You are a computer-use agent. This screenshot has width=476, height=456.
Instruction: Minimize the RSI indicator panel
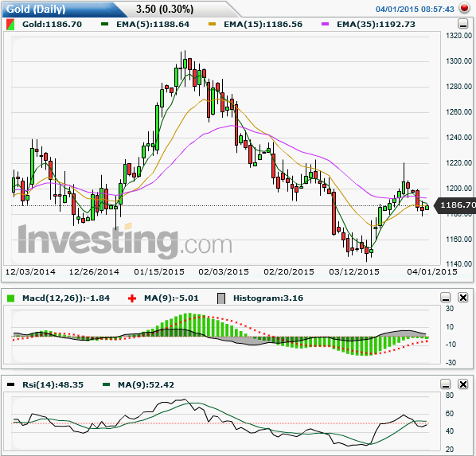coord(445,384)
